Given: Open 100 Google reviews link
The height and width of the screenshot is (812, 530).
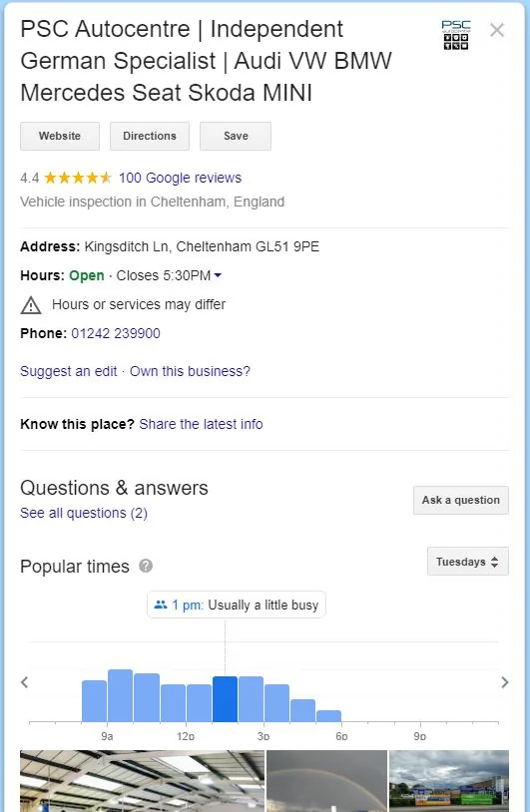Looking at the screenshot, I should pyautogui.click(x=181, y=179).
